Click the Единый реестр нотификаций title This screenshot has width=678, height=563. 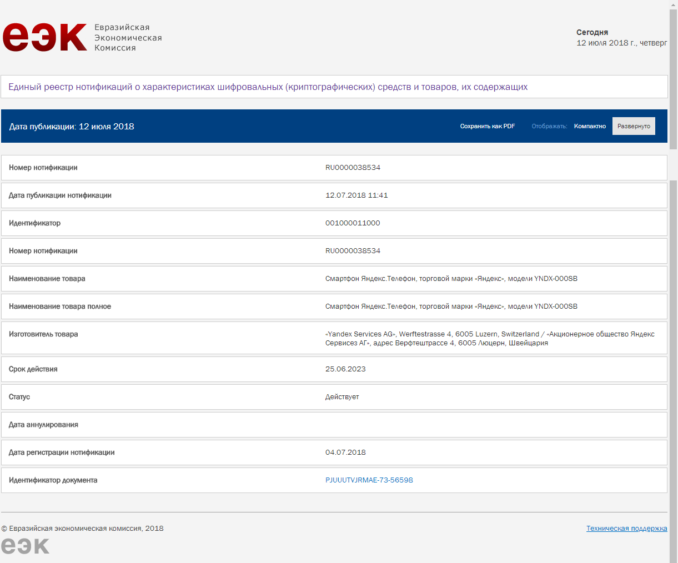pos(268,87)
